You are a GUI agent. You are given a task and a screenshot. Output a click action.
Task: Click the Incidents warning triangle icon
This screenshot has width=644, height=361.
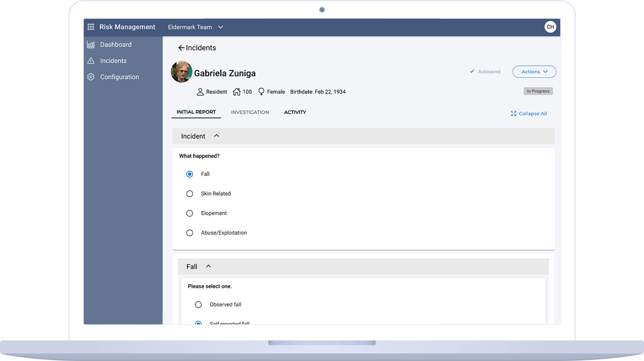pyautogui.click(x=91, y=61)
